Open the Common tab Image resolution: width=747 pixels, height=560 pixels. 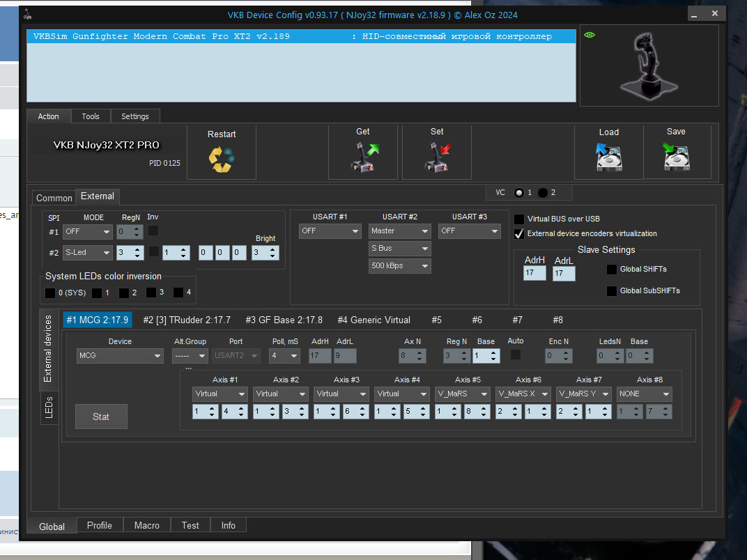[54, 198]
